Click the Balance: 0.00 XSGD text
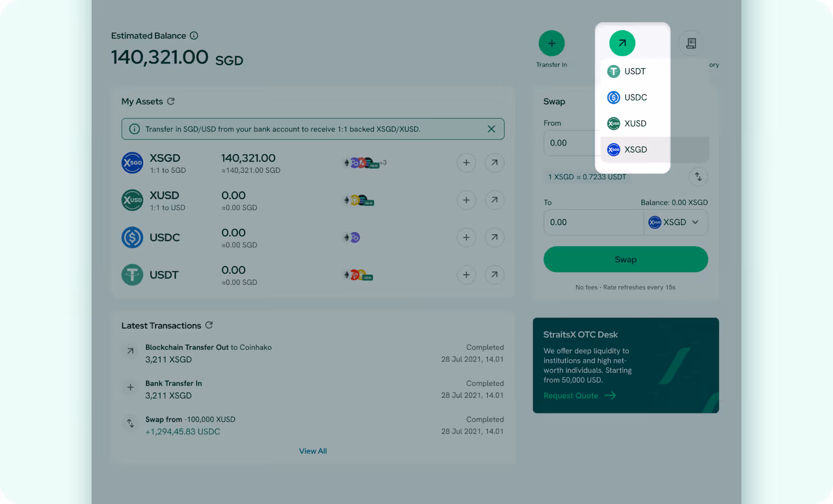This screenshot has width=833, height=504. coord(674,203)
